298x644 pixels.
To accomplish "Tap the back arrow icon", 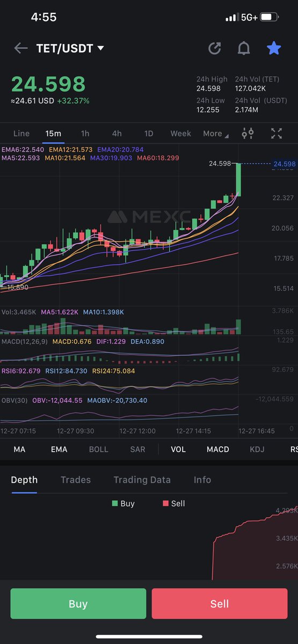I will click(x=20, y=48).
